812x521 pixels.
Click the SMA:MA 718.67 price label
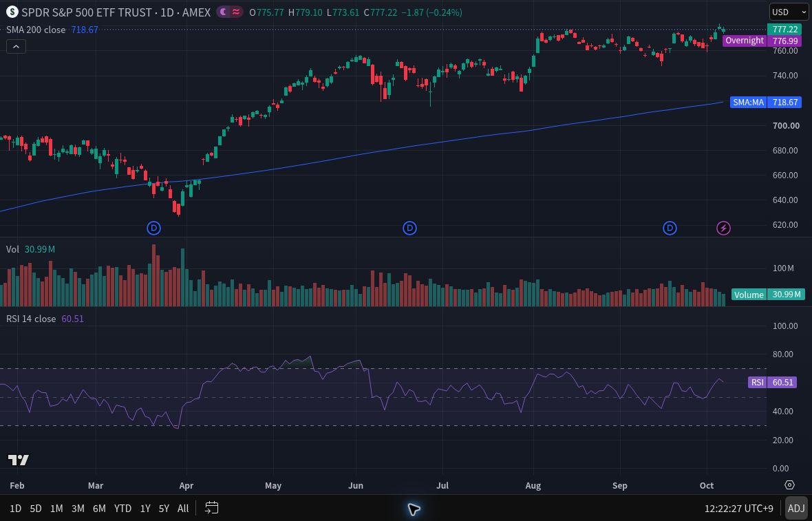click(766, 102)
